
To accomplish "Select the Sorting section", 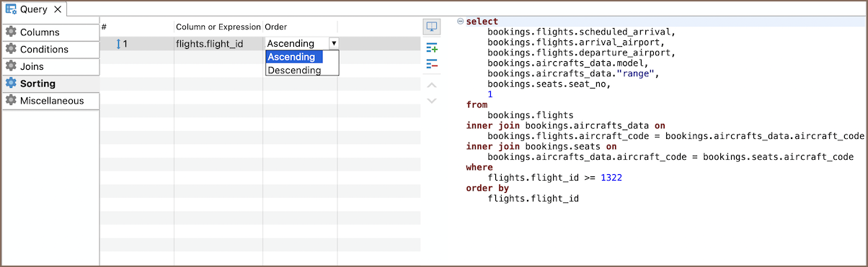I will (x=50, y=83).
